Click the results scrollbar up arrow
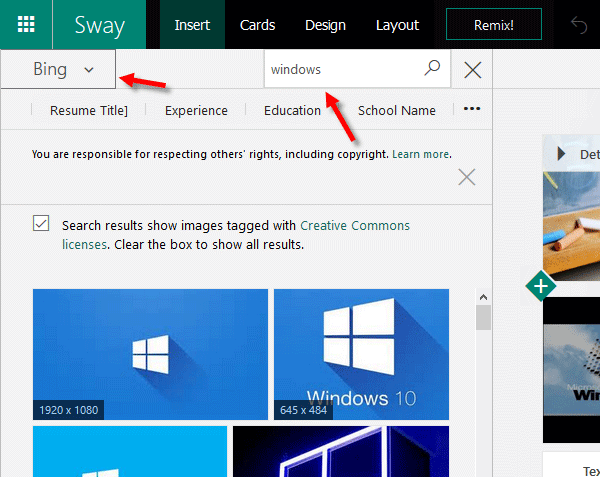The width and height of the screenshot is (600, 477). (483, 297)
